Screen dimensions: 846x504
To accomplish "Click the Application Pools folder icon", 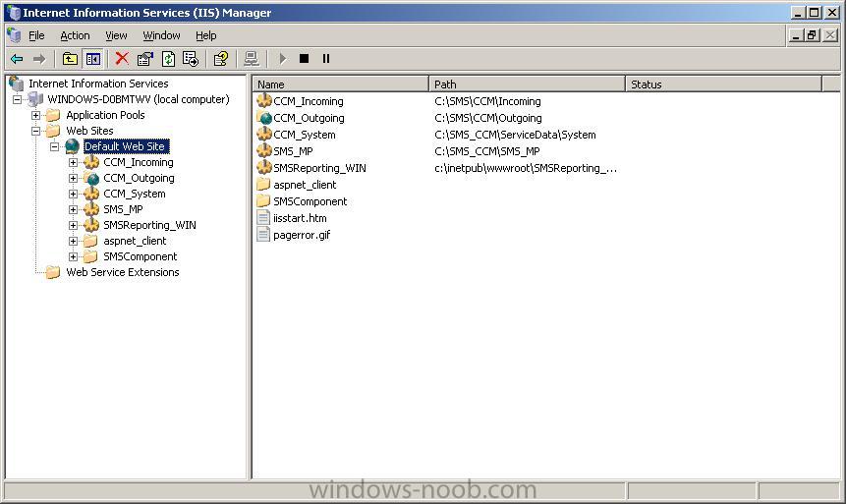I will pyautogui.click(x=53, y=115).
